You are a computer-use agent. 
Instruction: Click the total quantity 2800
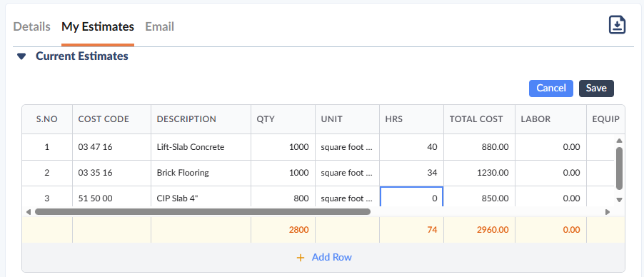[x=298, y=230]
